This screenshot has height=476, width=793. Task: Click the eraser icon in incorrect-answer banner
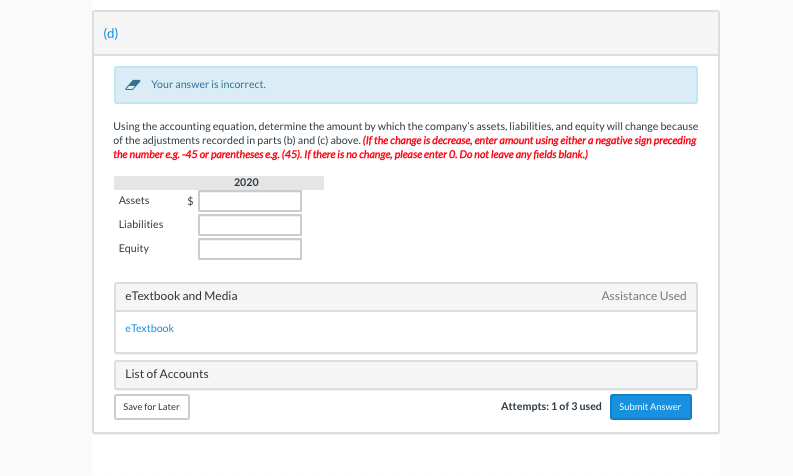coord(133,84)
